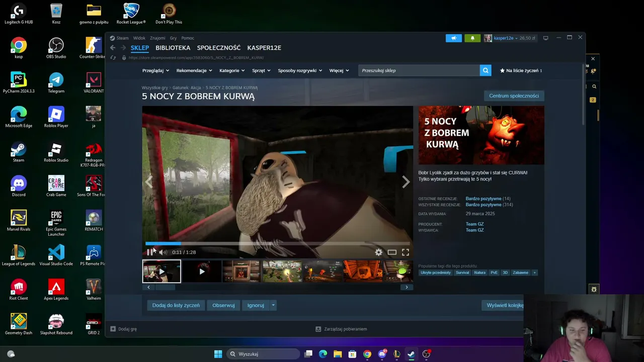Open the Pomoc menu
644x362 pixels.
coord(188,38)
